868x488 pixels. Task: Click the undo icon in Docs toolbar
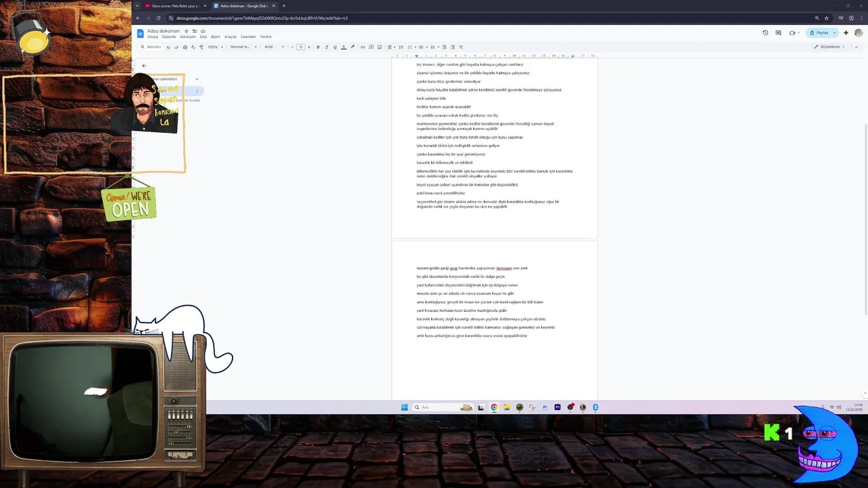click(168, 47)
